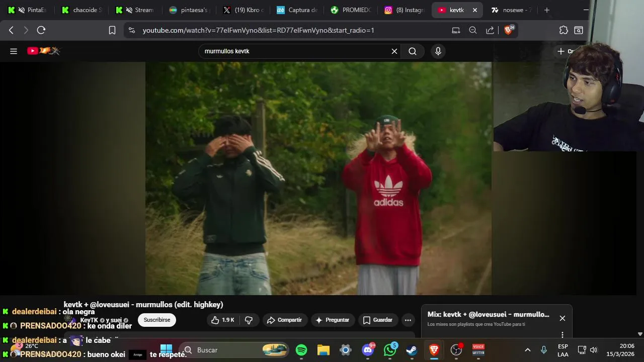Click the Mix: kevtk + @loveusuei title
The image size is (644, 362).
(488, 314)
